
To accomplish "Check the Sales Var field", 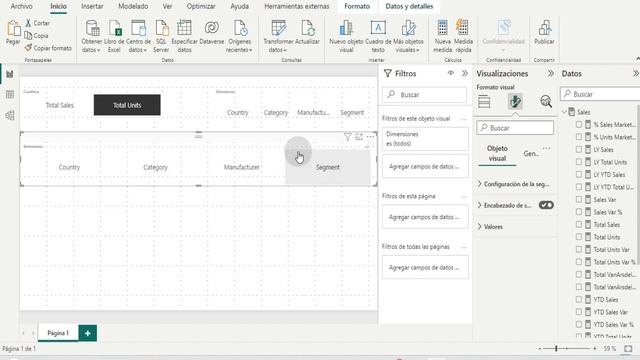I will pyautogui.click(x=579, y=199).
